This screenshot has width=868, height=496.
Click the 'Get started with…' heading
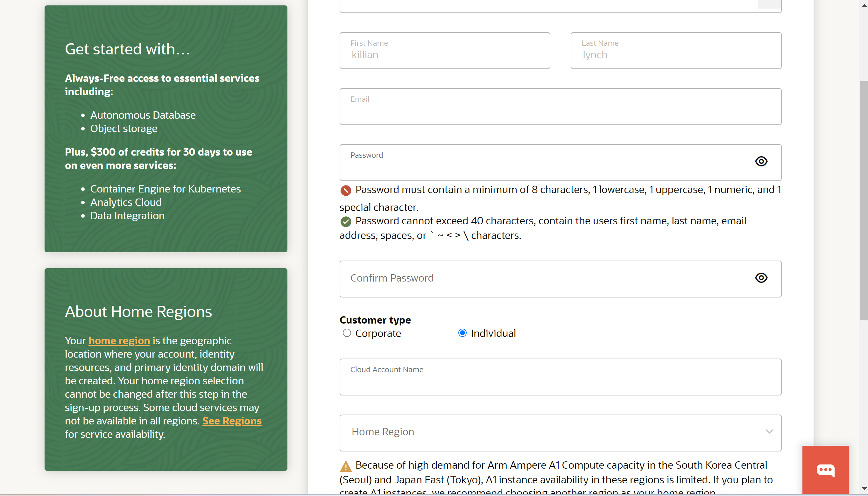[127, 49]
